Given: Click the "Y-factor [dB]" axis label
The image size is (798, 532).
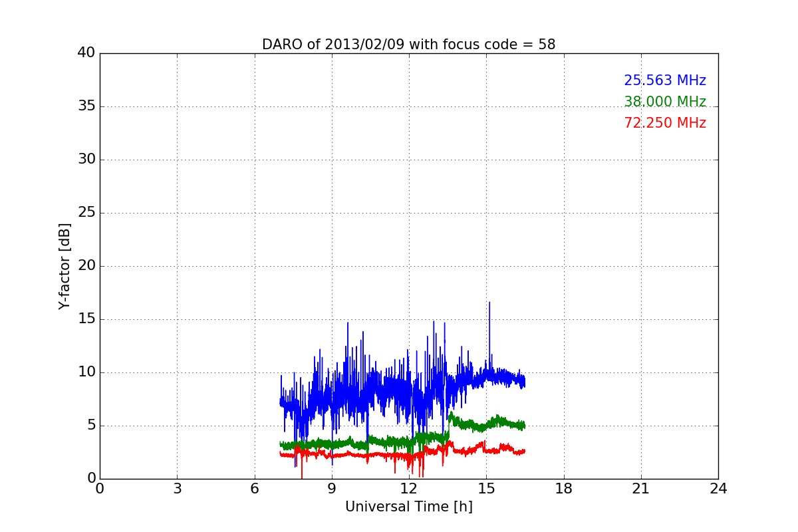Looking at the screenshot, I should click(x=65, y=266).
